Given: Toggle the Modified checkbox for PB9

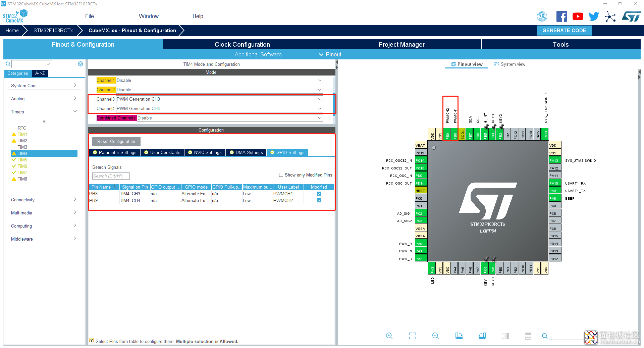Looking at the screenshot, I should pos(319,200).
